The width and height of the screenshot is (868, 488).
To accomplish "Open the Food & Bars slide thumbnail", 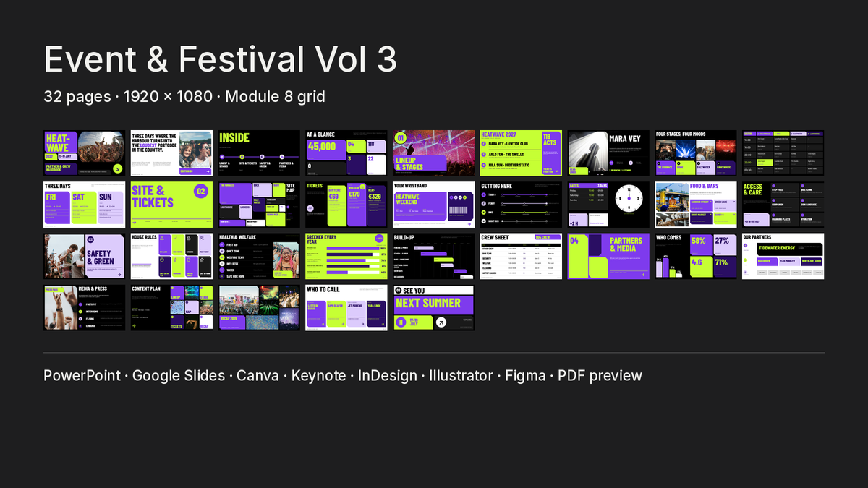I will click(x=696, y=205).
